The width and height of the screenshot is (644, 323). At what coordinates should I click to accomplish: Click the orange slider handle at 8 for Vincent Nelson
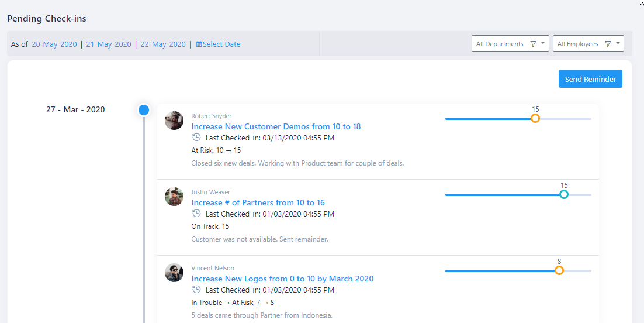(559, 270)
